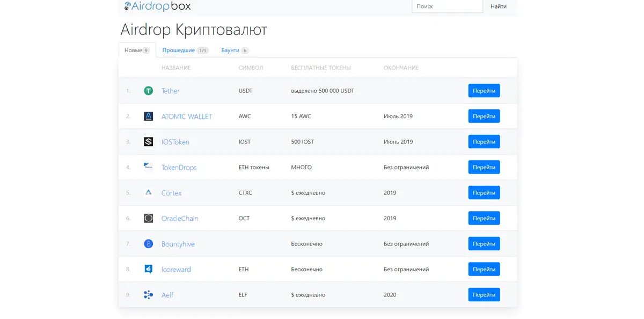Click Перейти in the Cortex row

coord(484,193)
